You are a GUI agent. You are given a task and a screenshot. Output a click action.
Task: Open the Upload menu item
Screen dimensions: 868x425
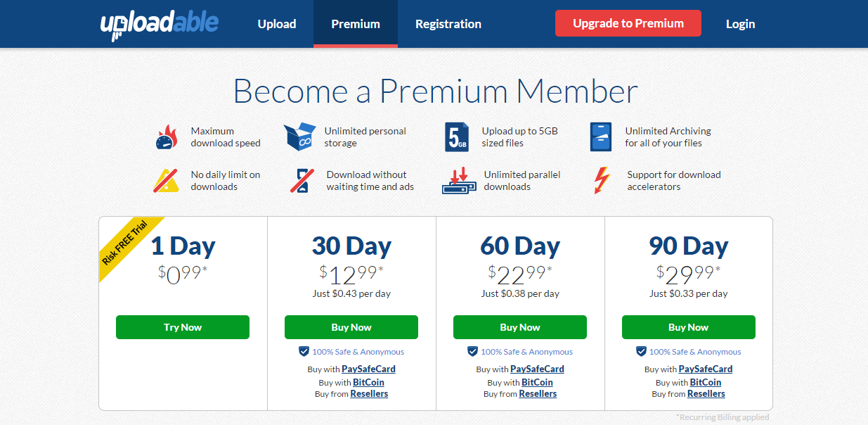point(277,24)
